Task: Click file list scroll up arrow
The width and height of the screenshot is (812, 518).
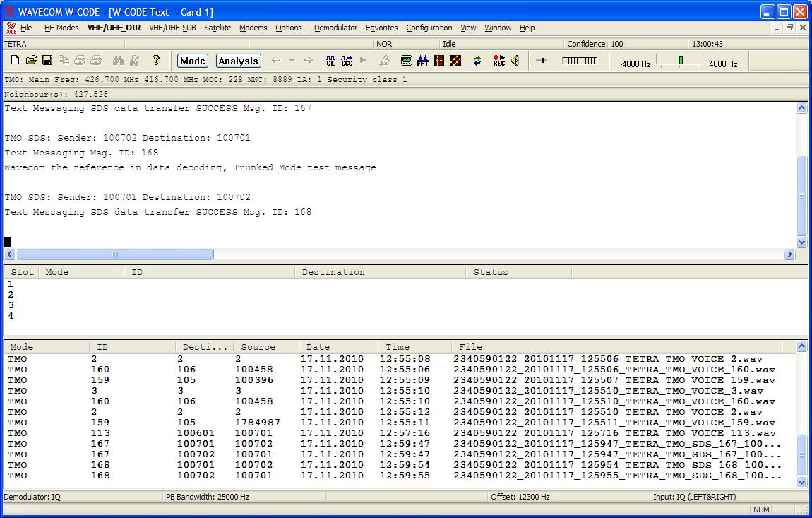Action: coord(801,346)
